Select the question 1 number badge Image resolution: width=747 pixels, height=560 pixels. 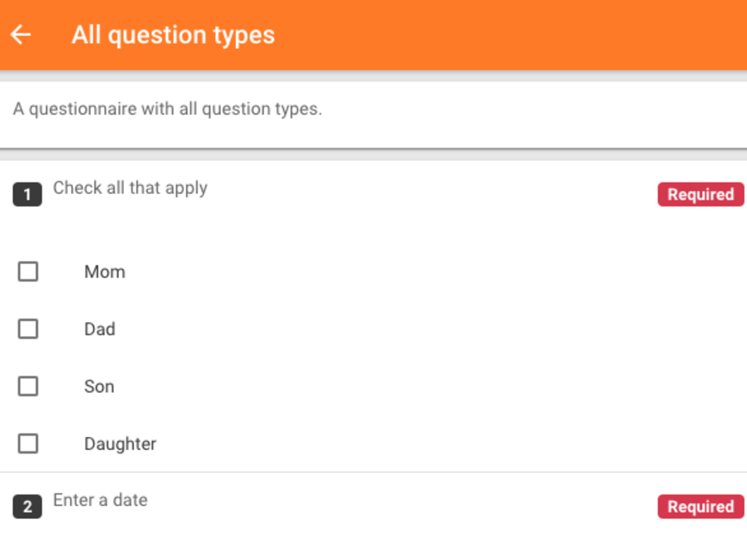(27, 194)
